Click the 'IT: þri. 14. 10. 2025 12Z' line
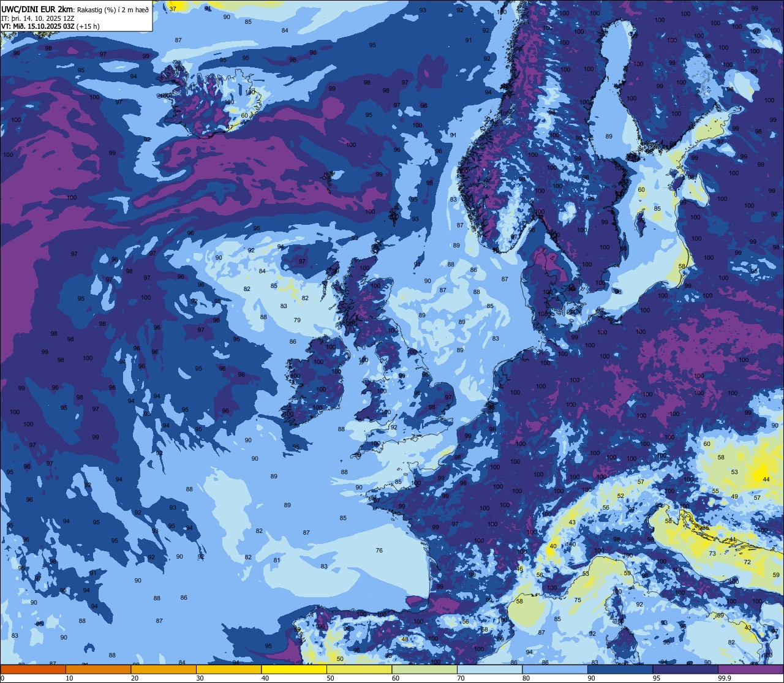The height and width of the screenshot is (683, 784). point(37,18)
